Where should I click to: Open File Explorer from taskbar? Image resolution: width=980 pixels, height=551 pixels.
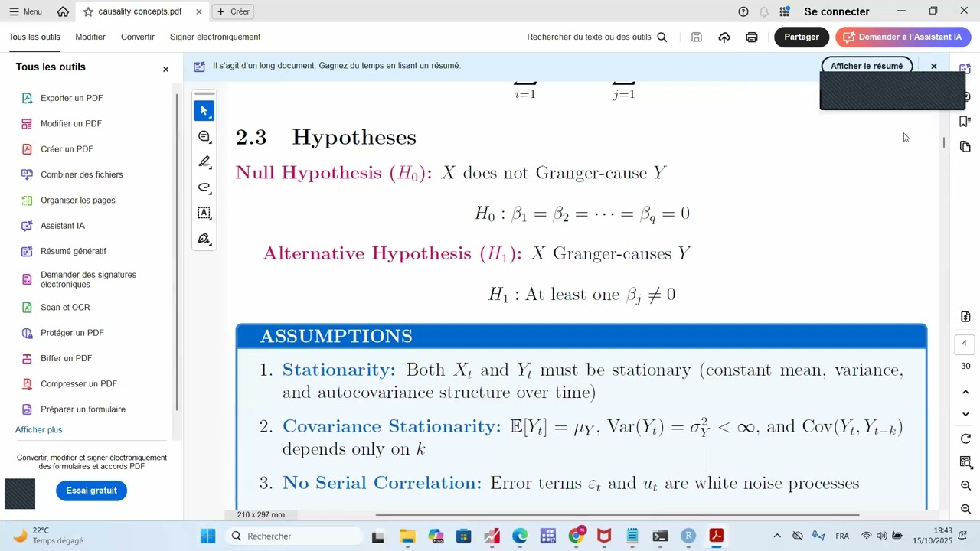[x=407, y=536]
